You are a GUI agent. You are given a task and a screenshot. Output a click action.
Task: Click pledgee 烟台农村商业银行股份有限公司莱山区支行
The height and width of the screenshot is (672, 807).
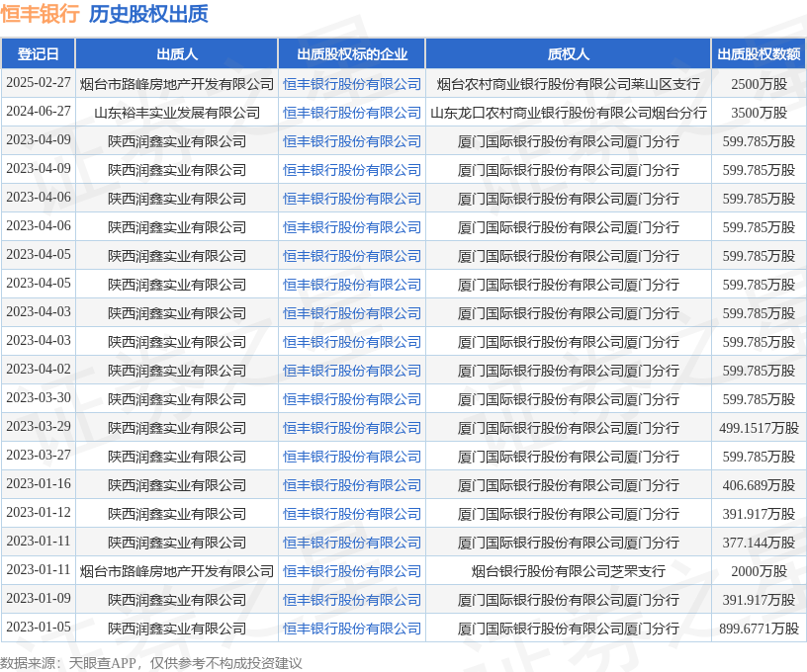coord(569,84)
